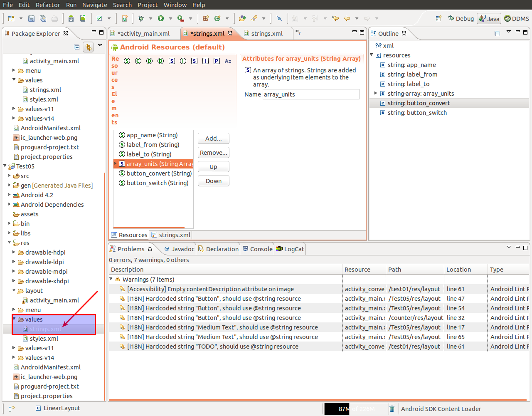Open the Refactor menu
The image size is (532, 416).
[x=48, y=5]
